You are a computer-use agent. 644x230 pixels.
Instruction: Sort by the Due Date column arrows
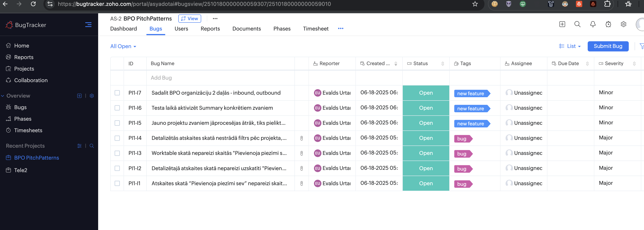click(587, 64)
